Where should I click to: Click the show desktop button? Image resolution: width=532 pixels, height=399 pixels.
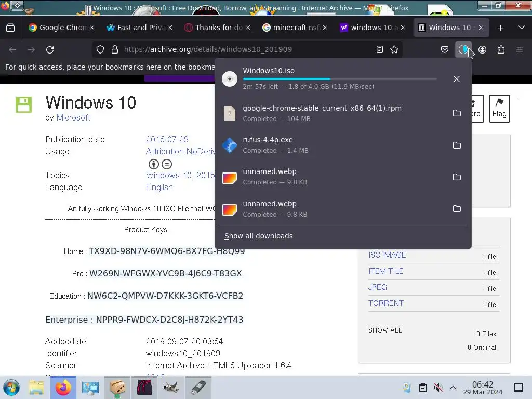518,388
